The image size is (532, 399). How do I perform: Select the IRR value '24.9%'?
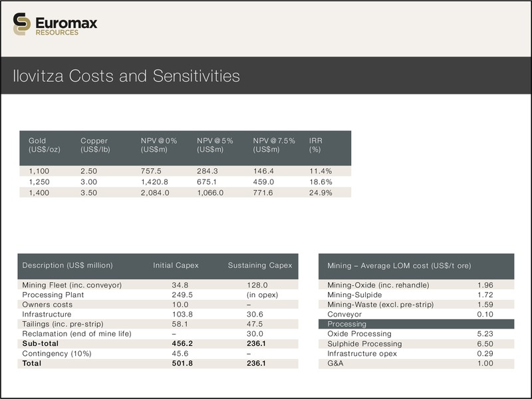(x=321, y=193)
